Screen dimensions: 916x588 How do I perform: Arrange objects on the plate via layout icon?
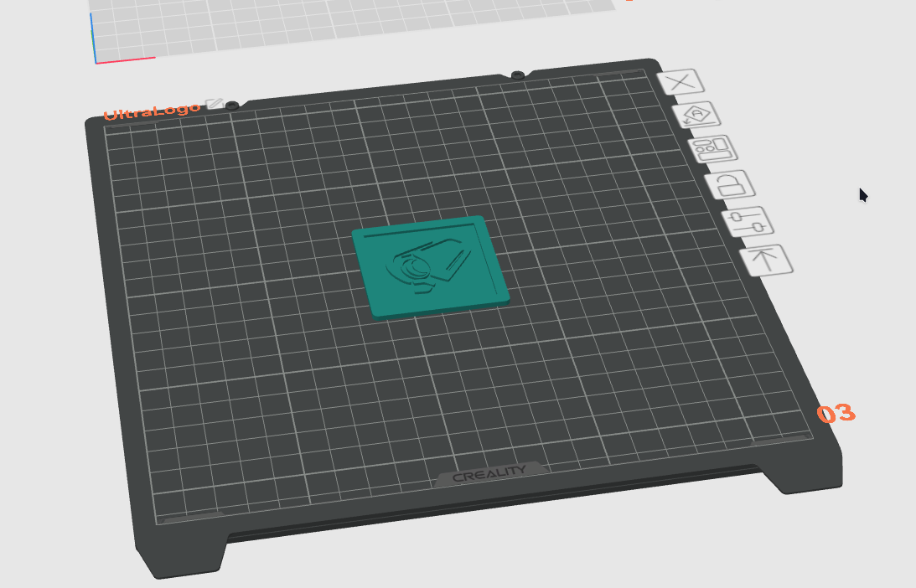(713, 149)
